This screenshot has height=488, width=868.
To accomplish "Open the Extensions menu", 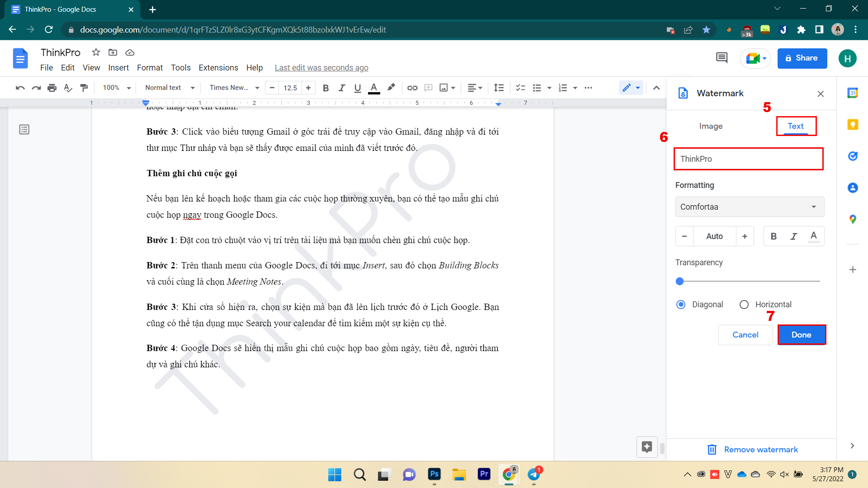I will click(218, 68).
